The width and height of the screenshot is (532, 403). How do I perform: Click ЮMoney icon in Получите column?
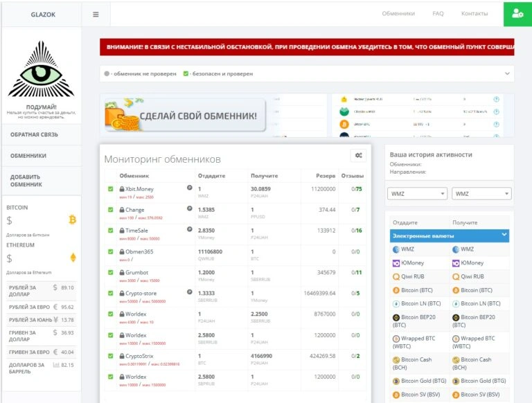tap(456, 263)
